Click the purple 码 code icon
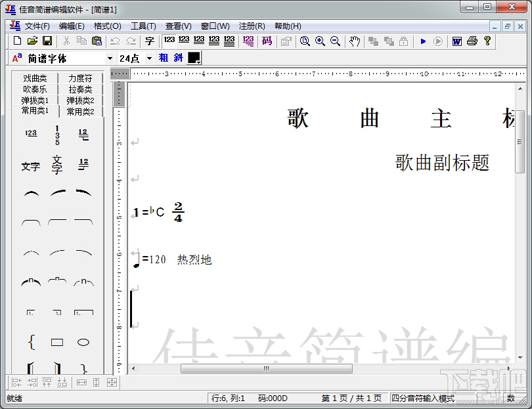 click(267, 41)
